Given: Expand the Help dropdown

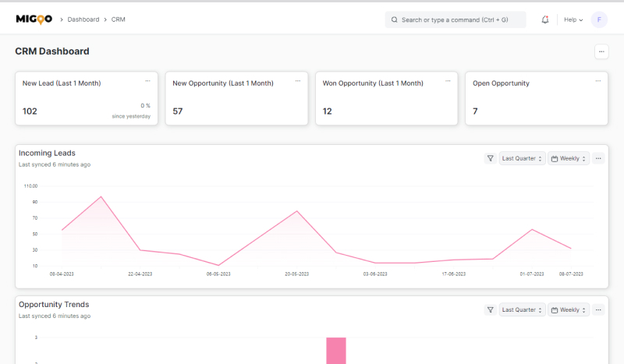Looking at the screenshot, I should (573, 19).
